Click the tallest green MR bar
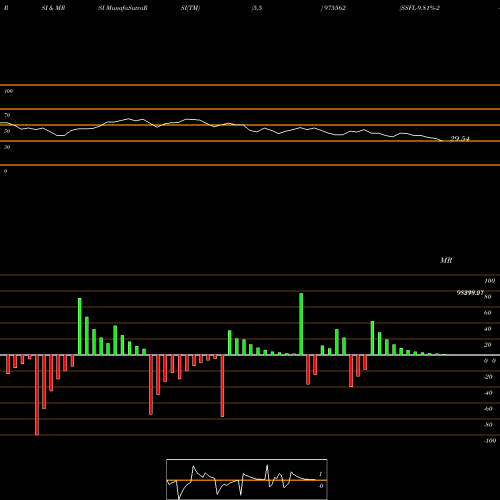Screen dimensions: 500x500 (x=301, y=324)
